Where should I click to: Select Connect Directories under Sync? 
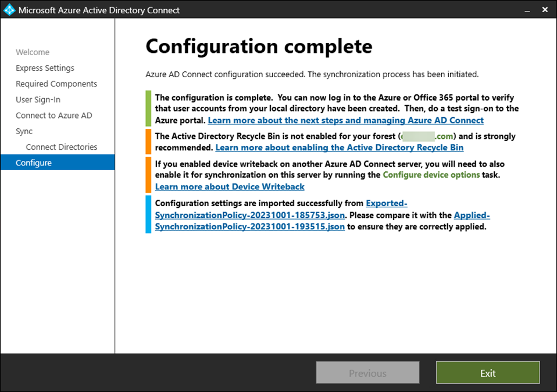coord(63,147)
